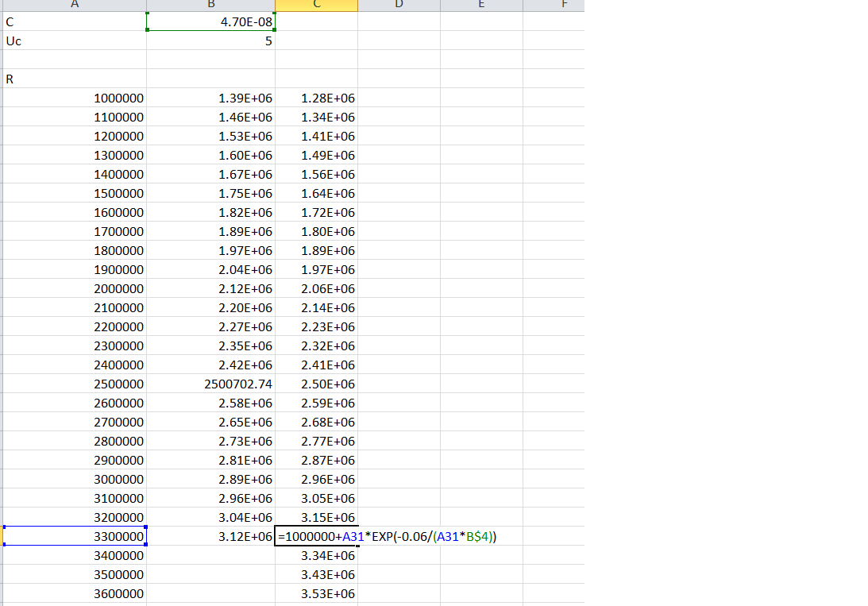Click cell 2.12E+06 in column B
This screenshot has width=868, height=606.
click(x=211, y=289)
